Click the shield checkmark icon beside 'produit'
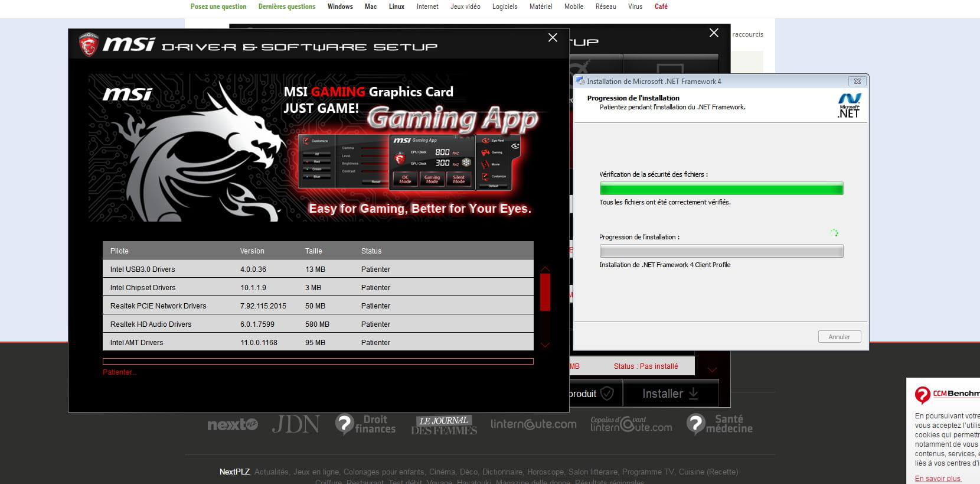The image size is (980, 484). (x=607, y=393)
